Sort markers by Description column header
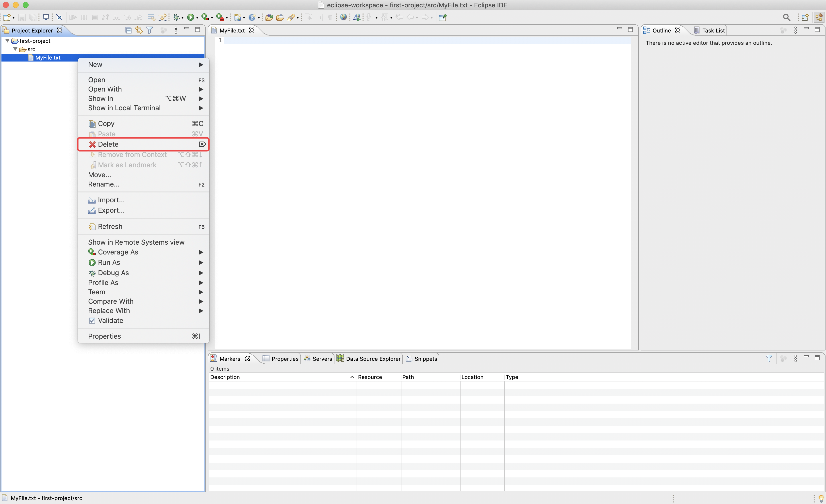The width and height of the screenshot is (826, 504). pyautogui.click(x=282, y=377)
